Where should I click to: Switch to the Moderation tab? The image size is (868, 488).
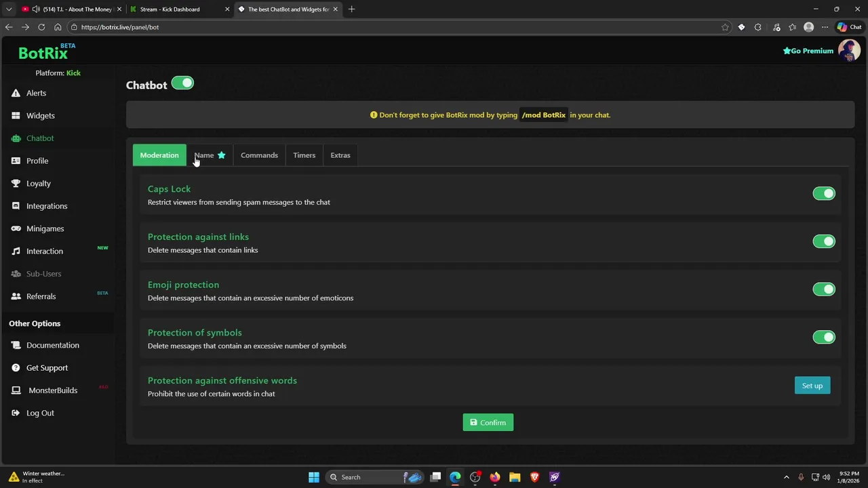(x=159, y=155)
